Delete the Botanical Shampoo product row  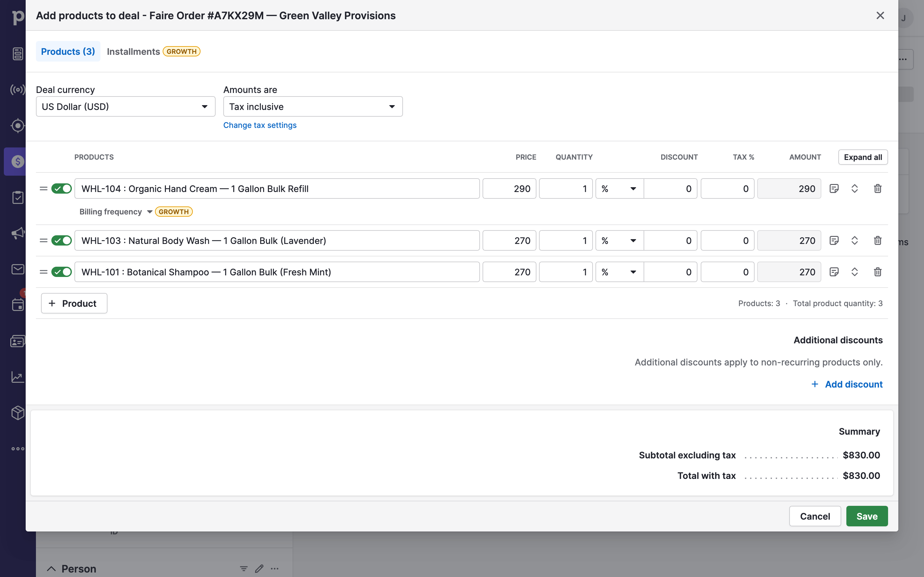pyautogui.click(x=877, y=272)
